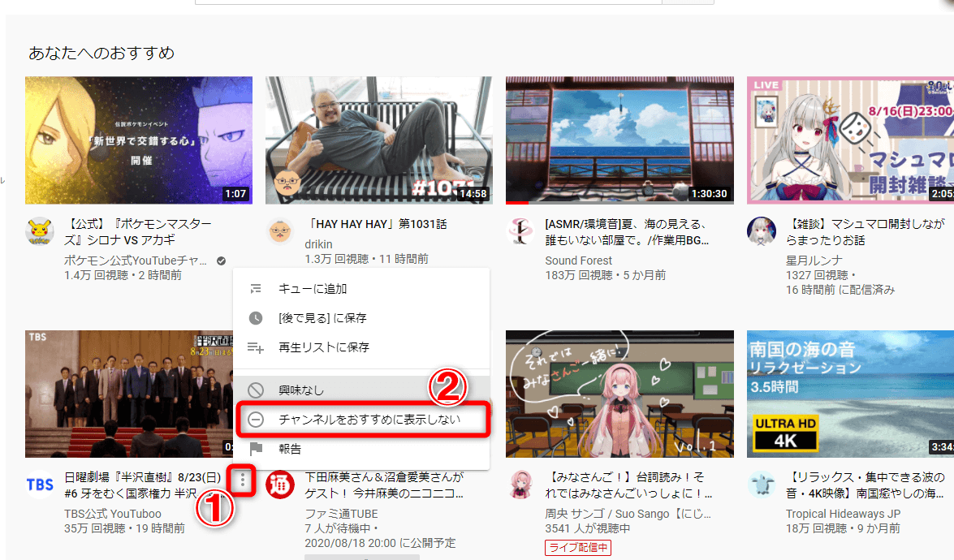Play the ASMR sea-view room video thumbnail

coord(619,140)
